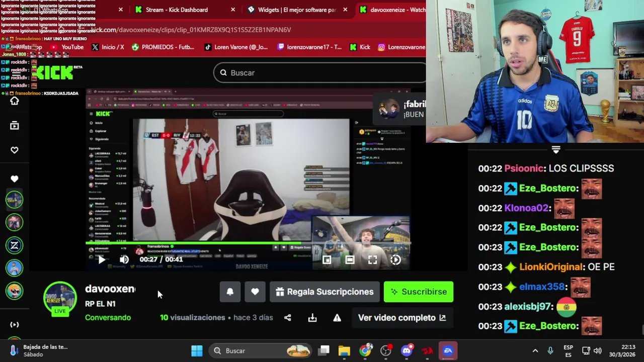The image size is (644, 362).
Task: Click Regala Suscripciones button
Action: (325, 292)
